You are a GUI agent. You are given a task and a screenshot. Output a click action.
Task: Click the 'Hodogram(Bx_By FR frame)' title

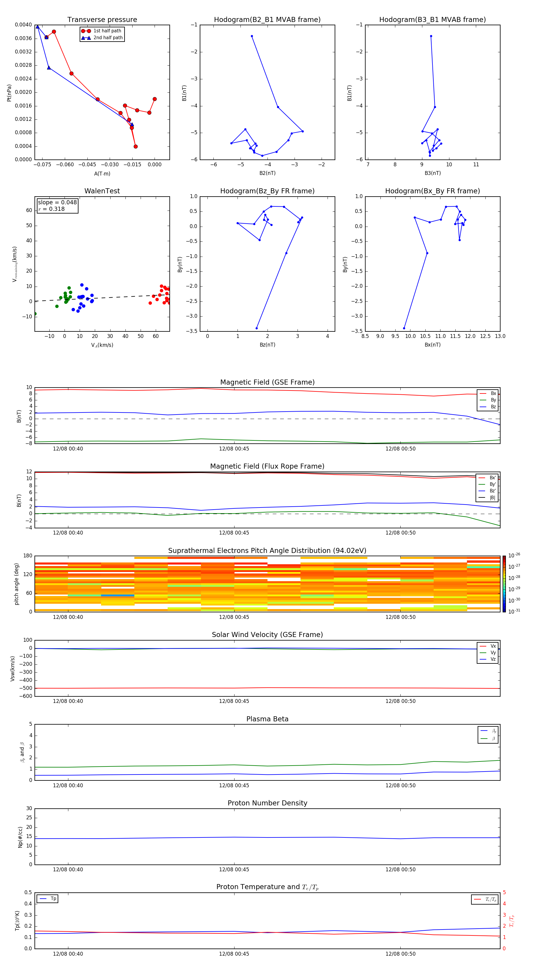tap(432, 191)
